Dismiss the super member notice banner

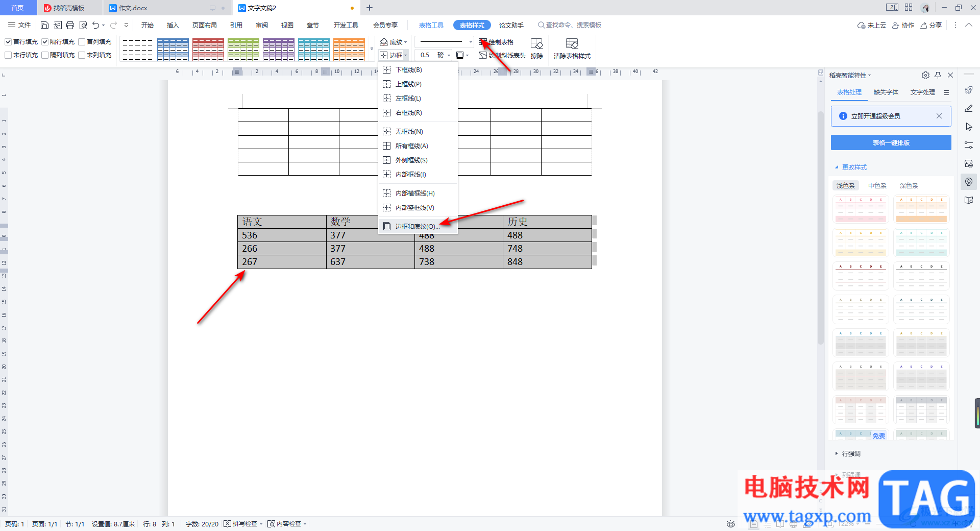coord(939,116)
